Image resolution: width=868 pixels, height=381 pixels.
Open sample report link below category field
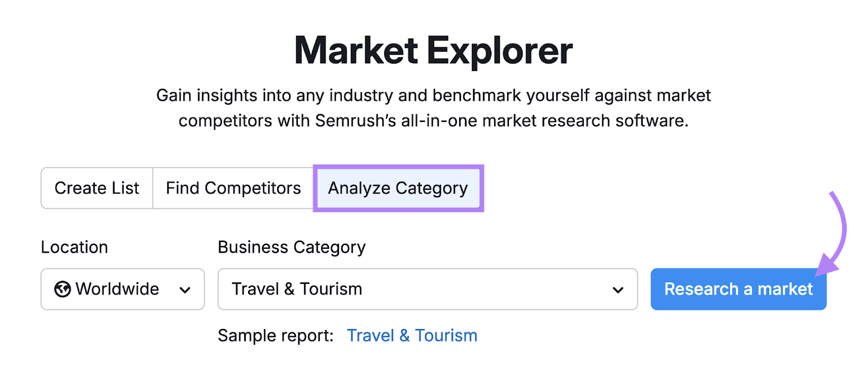coord(412,335)
